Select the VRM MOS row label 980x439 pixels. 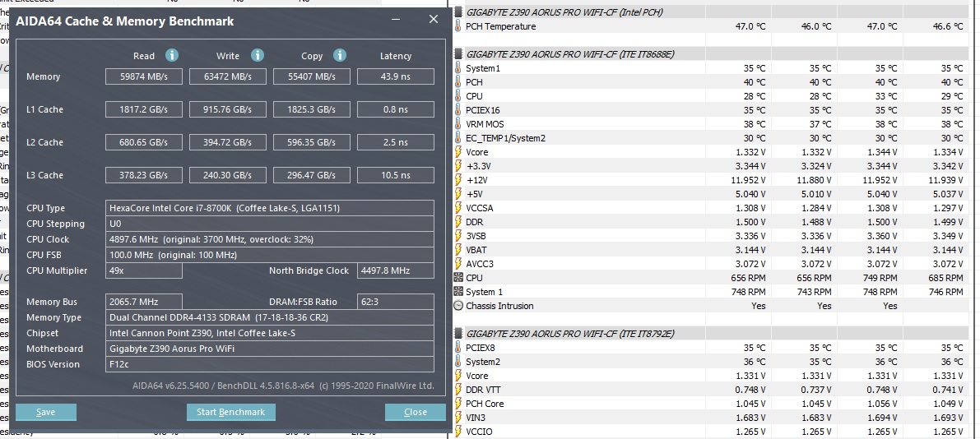[485, 124]
